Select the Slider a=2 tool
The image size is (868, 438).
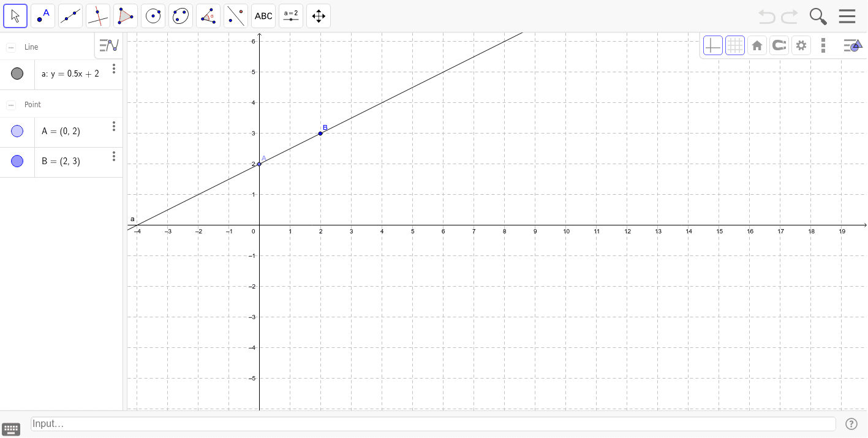[x=291, y=16]
